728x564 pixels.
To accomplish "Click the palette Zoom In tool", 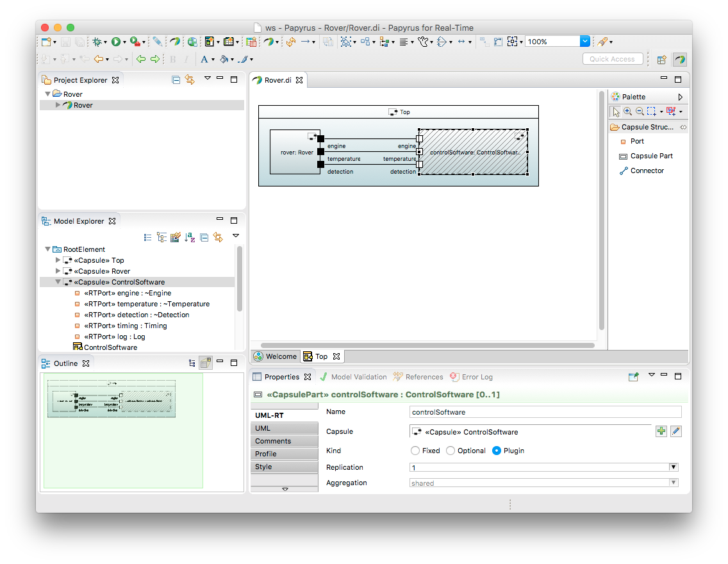I will click(x=628, y=112).
